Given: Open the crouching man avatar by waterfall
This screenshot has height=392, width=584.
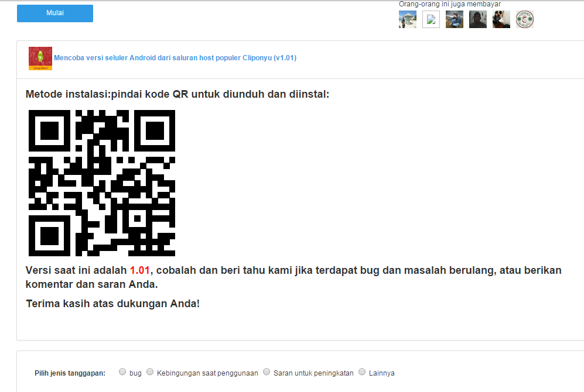Looking at the screenshot, I should pyautogui.click(x=455, y=19).
